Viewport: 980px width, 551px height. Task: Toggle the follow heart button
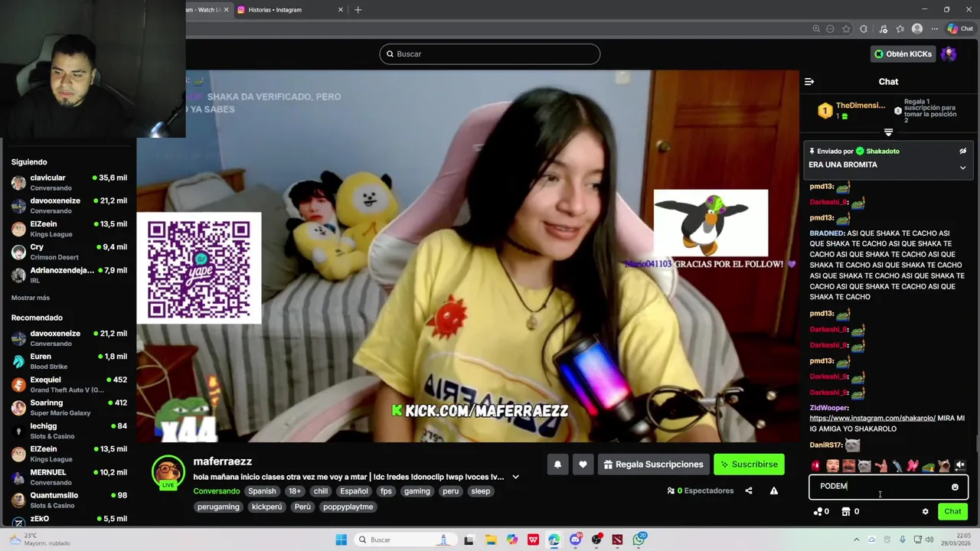click(583, 465)
